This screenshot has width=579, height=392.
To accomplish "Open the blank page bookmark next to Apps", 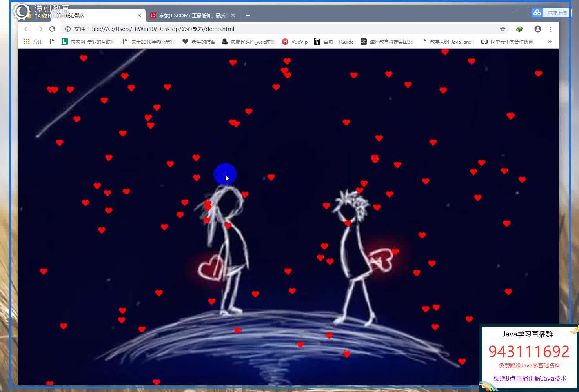I will [x=52, y=42].
